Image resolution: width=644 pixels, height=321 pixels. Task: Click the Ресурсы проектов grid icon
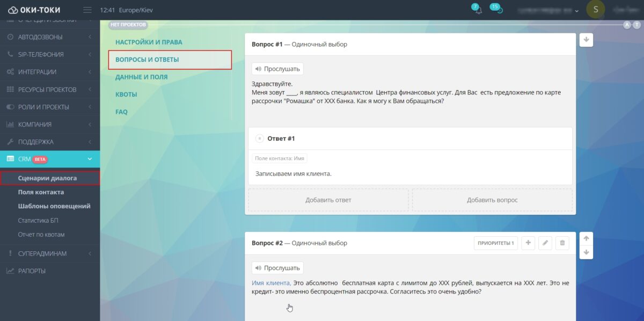(10, 90)
